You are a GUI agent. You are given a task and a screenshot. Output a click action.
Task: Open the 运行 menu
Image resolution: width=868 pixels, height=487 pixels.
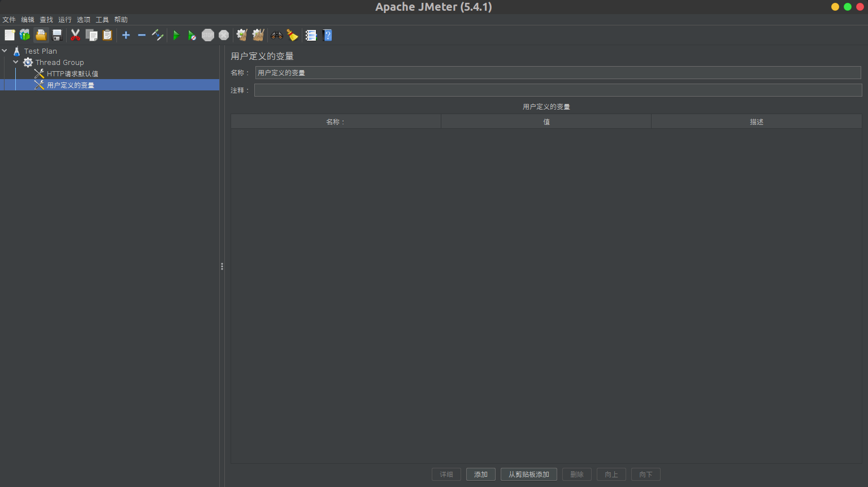pyautogui.click(x=65, y=19)
